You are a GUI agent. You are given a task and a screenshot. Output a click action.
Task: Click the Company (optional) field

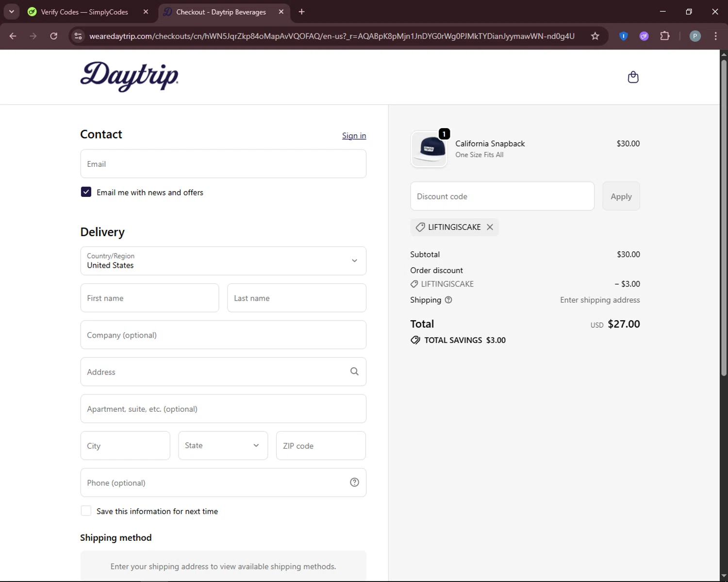click(223, 335)
